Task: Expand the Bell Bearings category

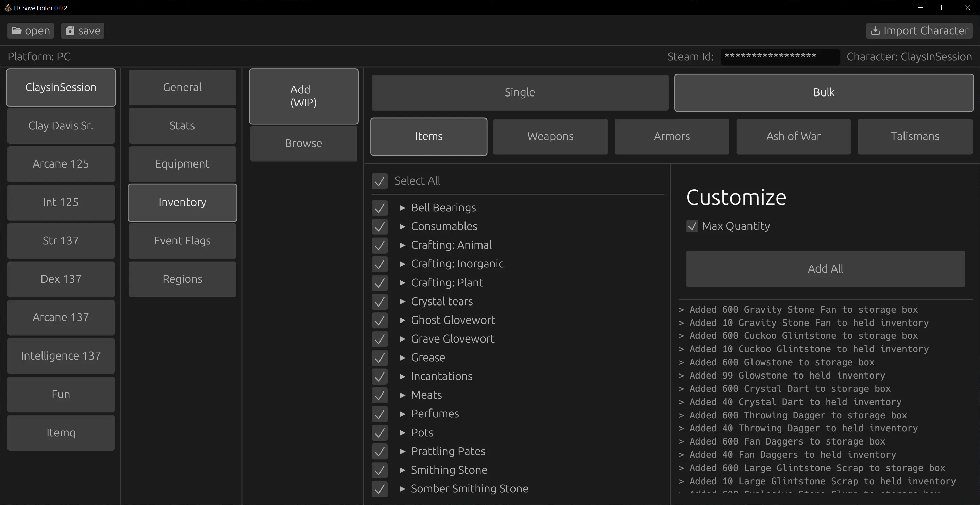Action: pyautogui.click(x=403, y=207)
